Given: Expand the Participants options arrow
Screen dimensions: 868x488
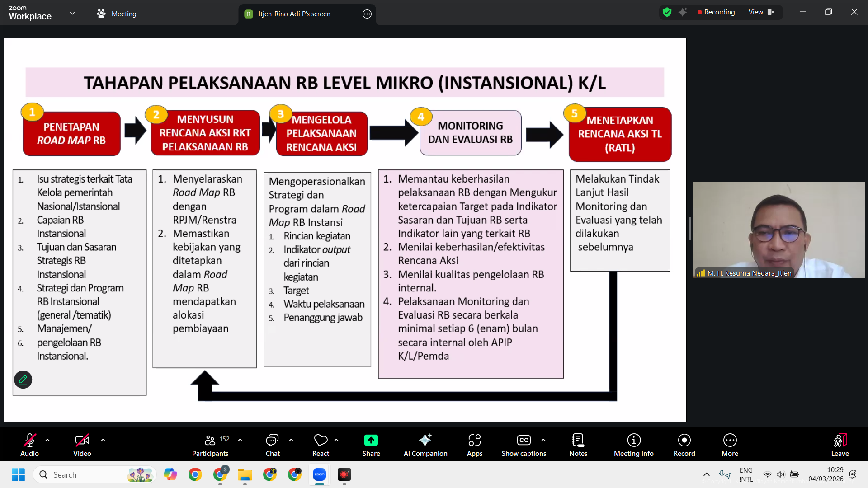Looking at the screenshot, I should tap(240, 440).
